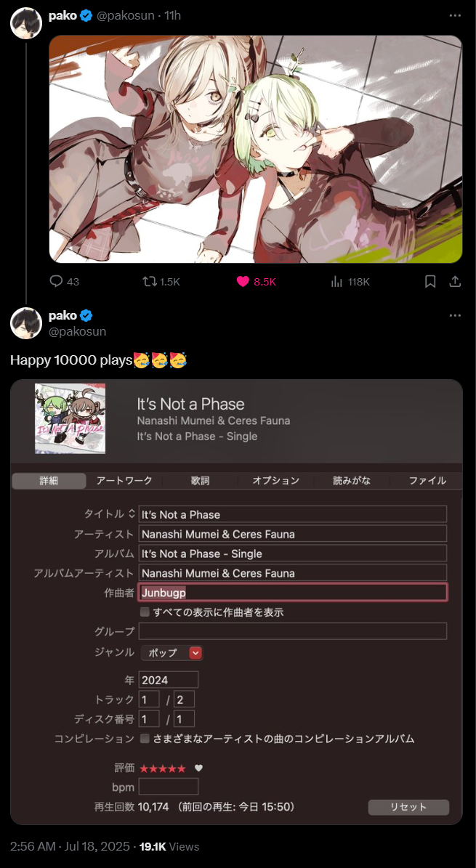
Task: Open more options on the top post
Action: point(455,15)
